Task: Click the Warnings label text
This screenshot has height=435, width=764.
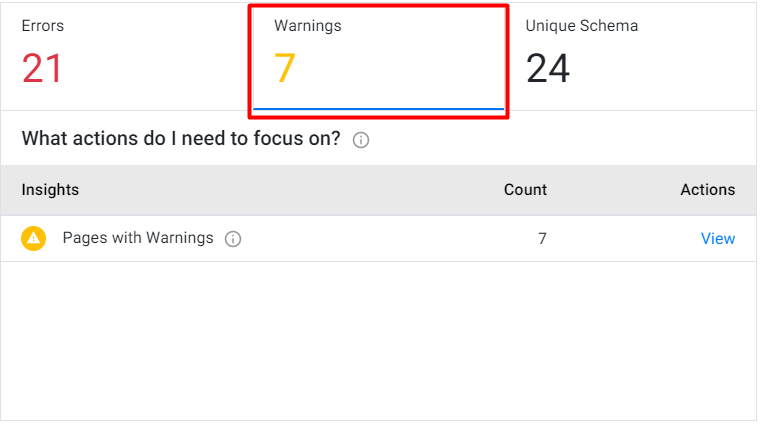Action: (307, 26)
